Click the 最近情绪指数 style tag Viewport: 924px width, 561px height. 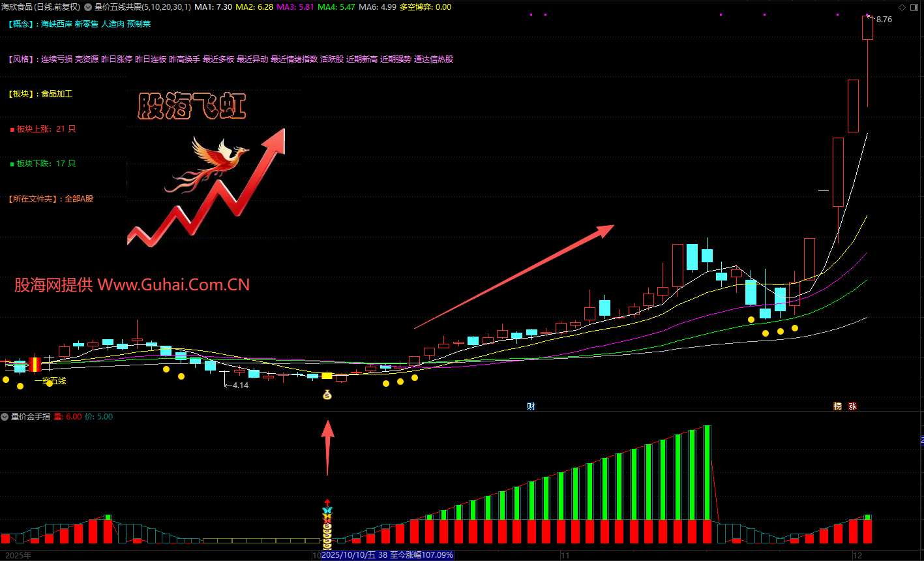coord(294,59)
